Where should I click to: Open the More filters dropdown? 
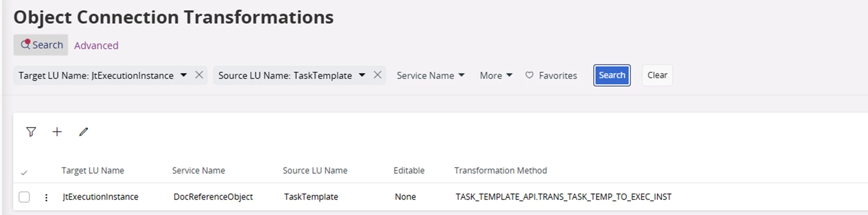496,76
